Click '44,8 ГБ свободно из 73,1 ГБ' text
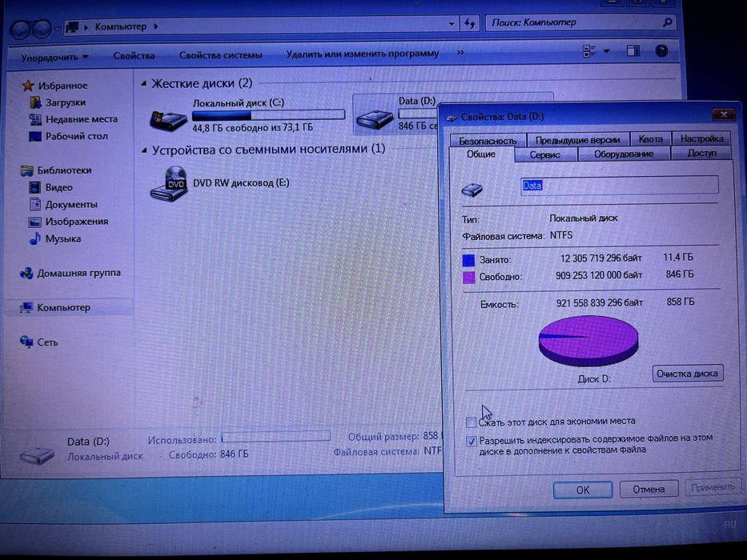Viewport: 747px width, 560px height. coord(252,128)
